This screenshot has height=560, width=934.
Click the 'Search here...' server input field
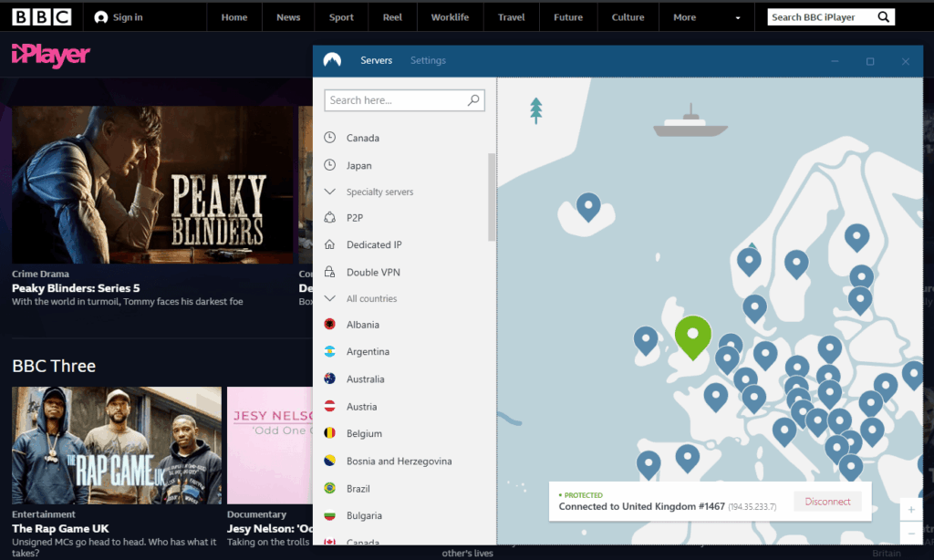pos(396,100)
